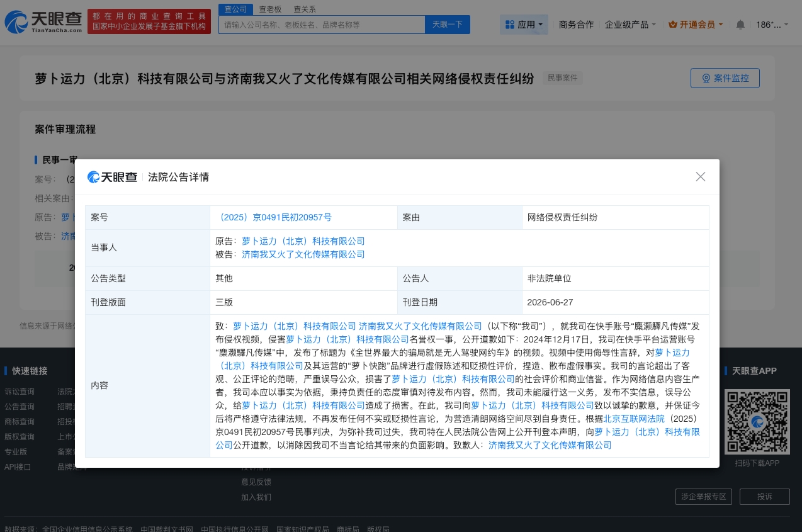Expand the 186 account menu
Screen dimensions: 802x532
pyautogui.click(x=772, y=25)
